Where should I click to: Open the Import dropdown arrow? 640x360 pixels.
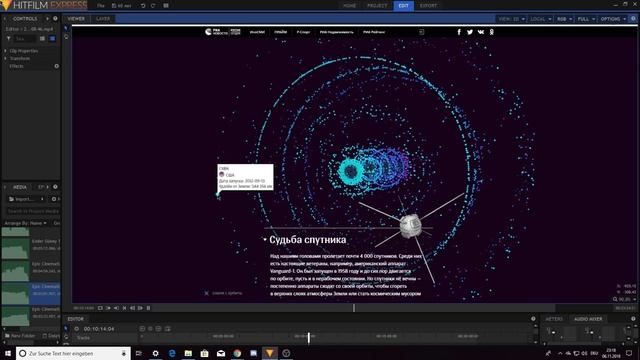point(42,199)
